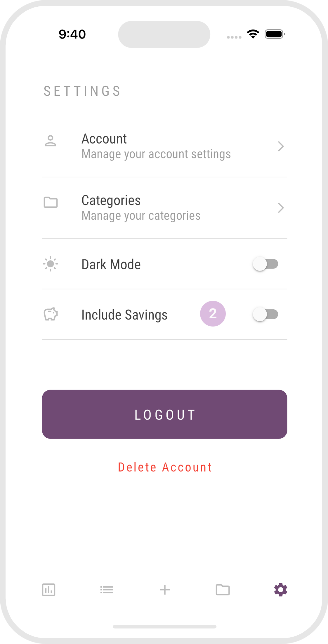Open the Categories menu row
Screen dimensions: 328x644
tap(141, 208)
